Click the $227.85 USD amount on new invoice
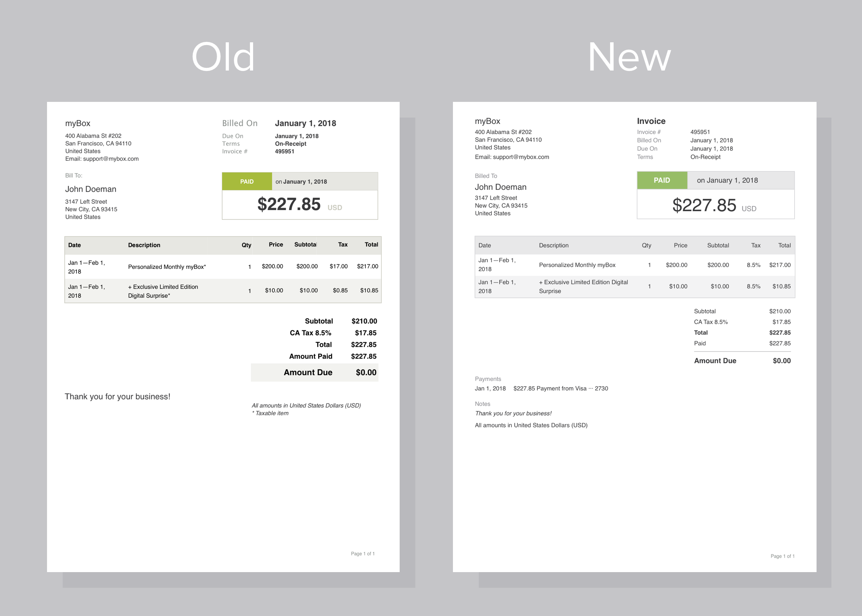 (704, 205)
